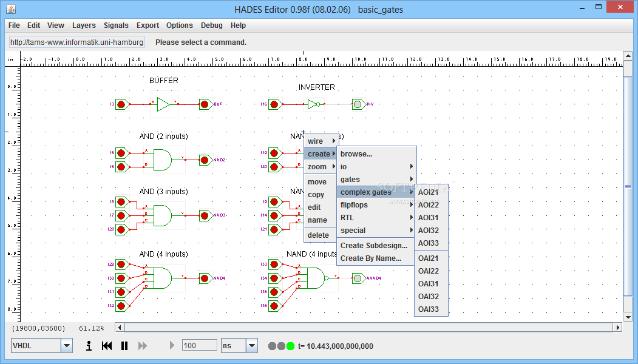Expand the RTL submenu
The image size is (638, 364).
click(x=377, y=218)
